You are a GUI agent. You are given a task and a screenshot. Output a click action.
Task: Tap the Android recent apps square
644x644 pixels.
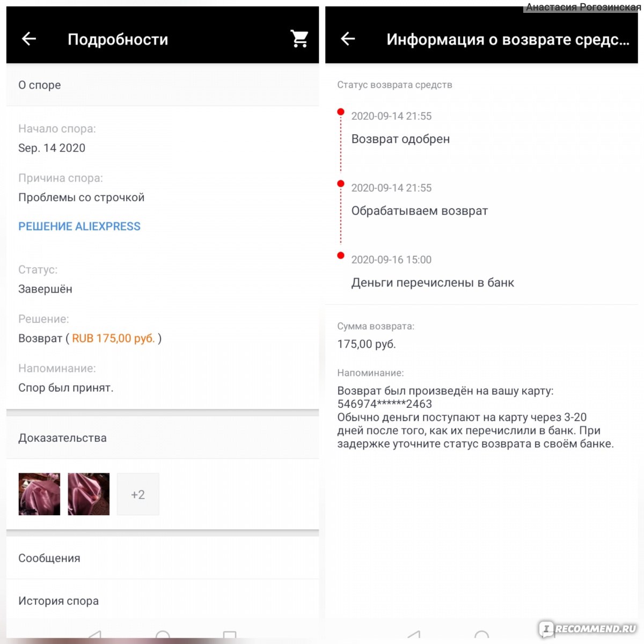[230, 635]
